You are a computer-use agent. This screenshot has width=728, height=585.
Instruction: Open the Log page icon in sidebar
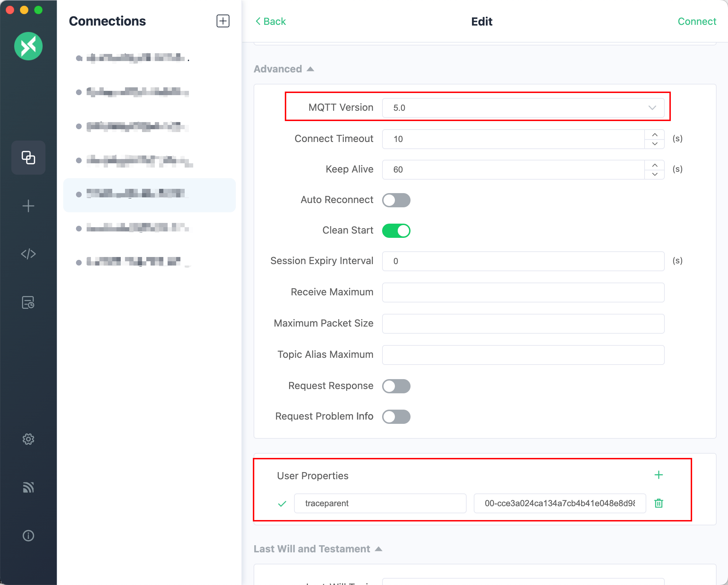[x=28, y=302]
